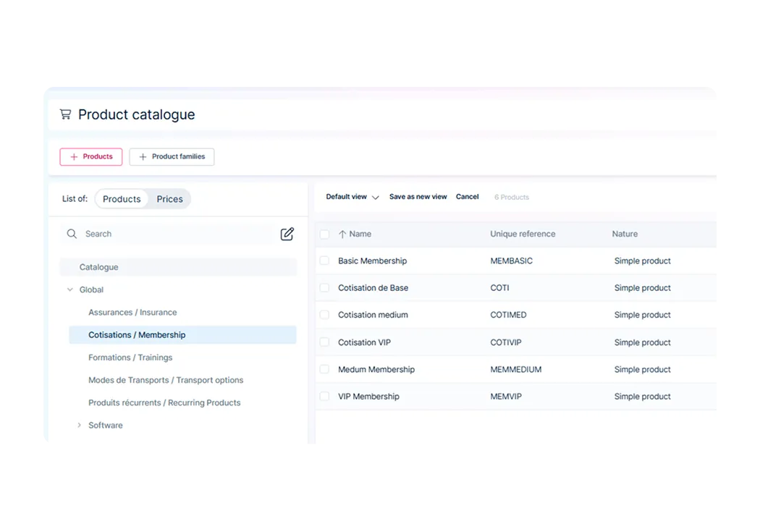Click the magnifying glass search icon
This screenshot has height=532, width=760.
[72, 234]
